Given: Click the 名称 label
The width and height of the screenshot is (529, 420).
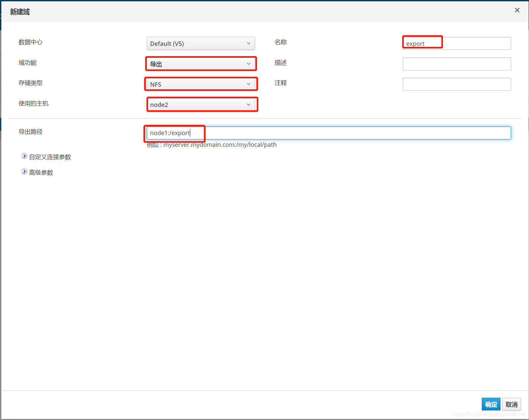Looking at the screenshot, I should [x=281, y=42].
